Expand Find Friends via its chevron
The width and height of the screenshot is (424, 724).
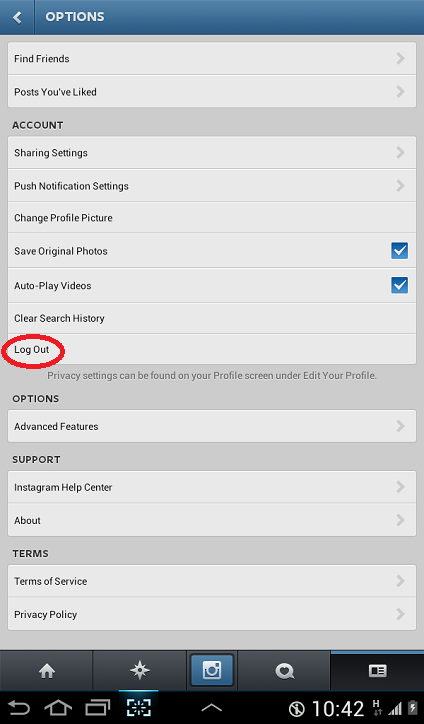[401, 59]
